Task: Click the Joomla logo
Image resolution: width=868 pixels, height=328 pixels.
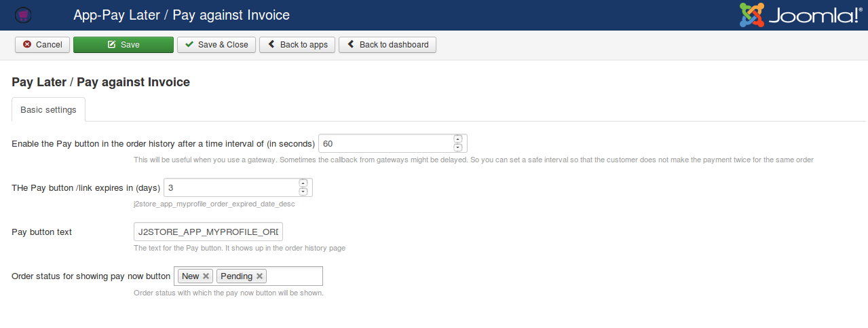Action: [801, 16]
